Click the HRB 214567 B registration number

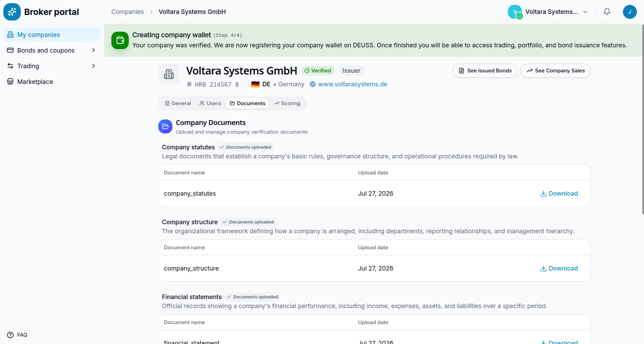pos(217,85)
